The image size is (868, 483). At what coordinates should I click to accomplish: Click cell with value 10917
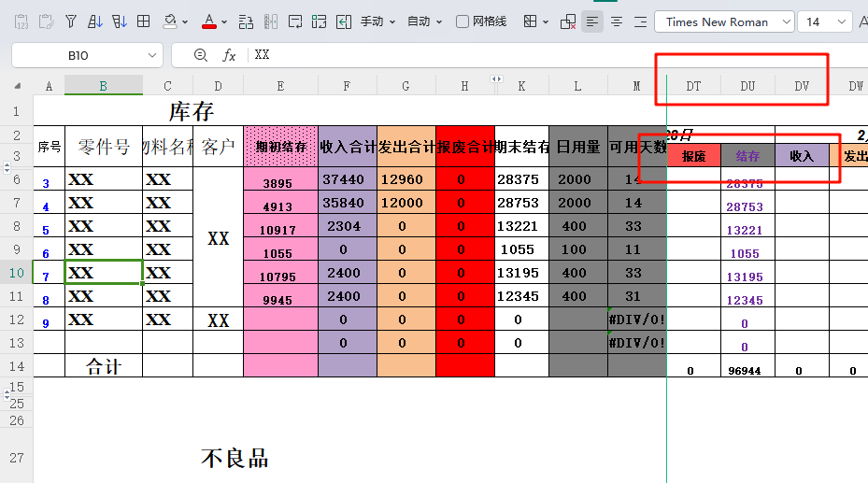[280, 226]
